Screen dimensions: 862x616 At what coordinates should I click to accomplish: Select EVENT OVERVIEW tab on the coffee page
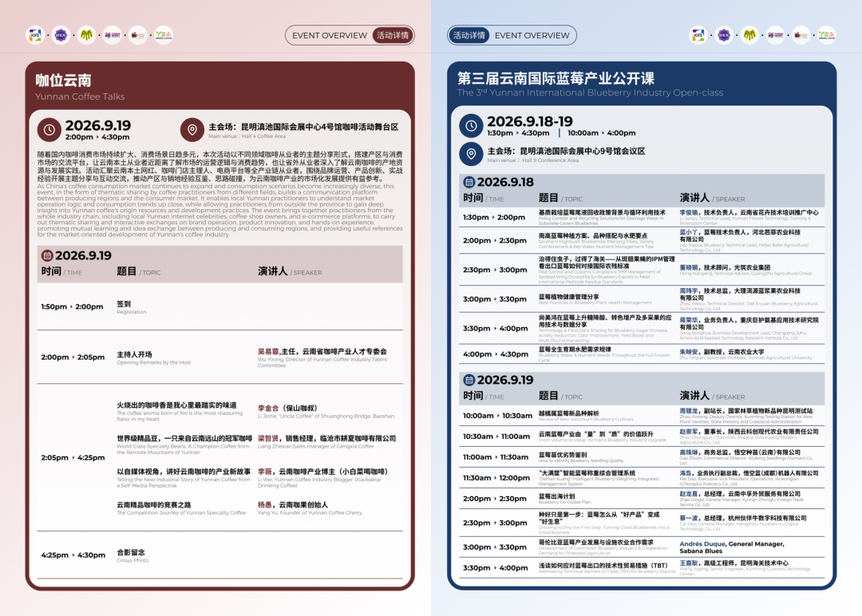pyautogui.click(x=330, y=35)
